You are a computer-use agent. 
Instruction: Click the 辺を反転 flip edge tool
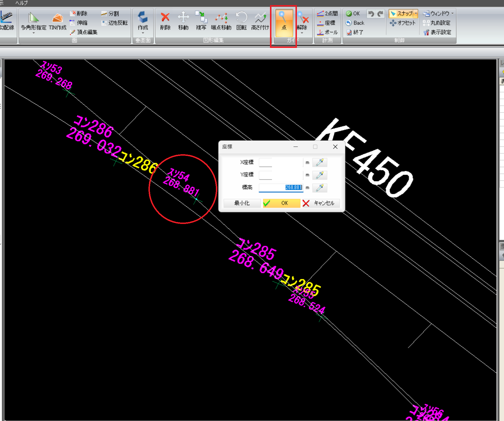(114, 23)
